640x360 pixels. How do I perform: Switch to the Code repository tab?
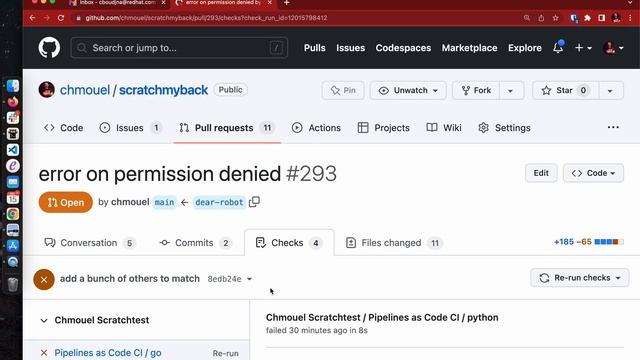(63, 128)
